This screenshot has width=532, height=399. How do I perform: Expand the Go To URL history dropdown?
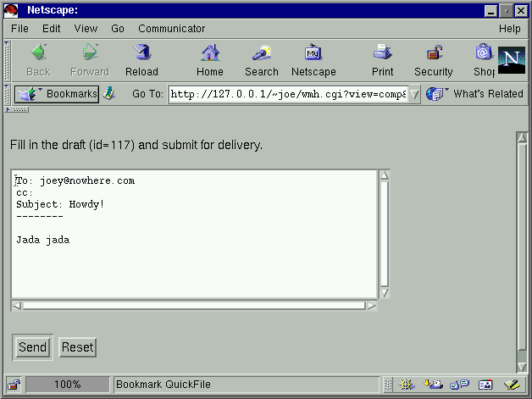(x=414, y=94)
